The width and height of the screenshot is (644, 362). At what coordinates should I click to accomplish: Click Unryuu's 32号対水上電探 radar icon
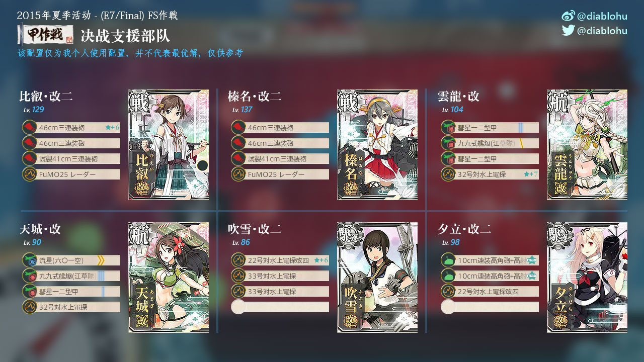(448, 174)
